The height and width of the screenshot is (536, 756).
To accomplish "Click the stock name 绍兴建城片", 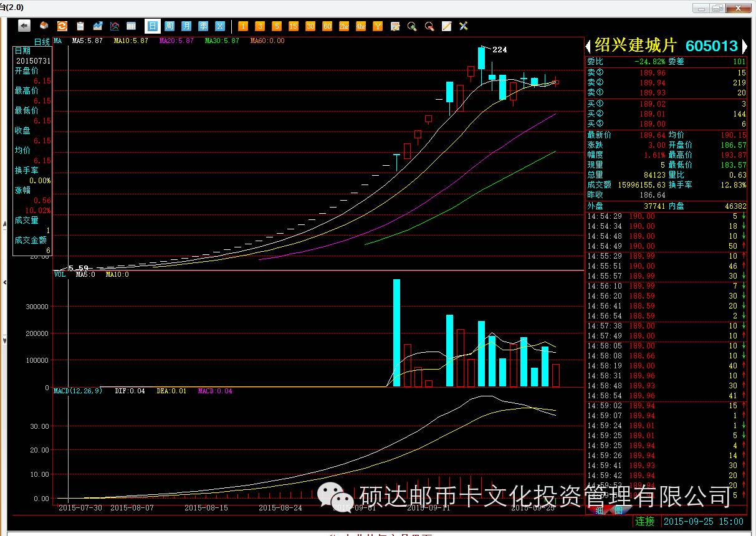I will [x=635, y=45].
